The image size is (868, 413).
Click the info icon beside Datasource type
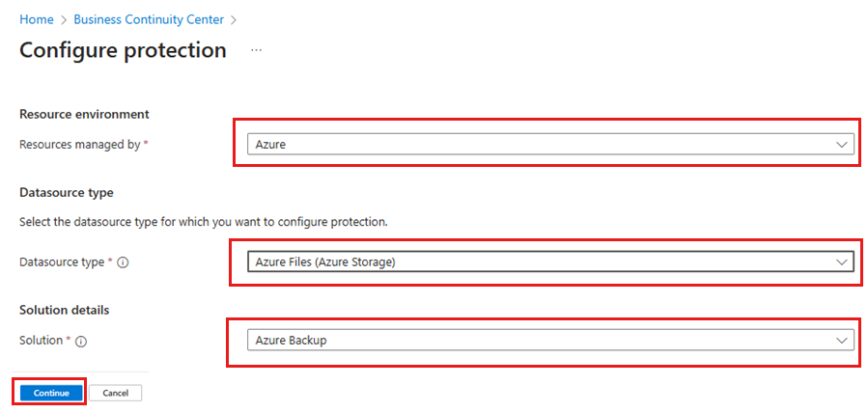tap(124, 263)
